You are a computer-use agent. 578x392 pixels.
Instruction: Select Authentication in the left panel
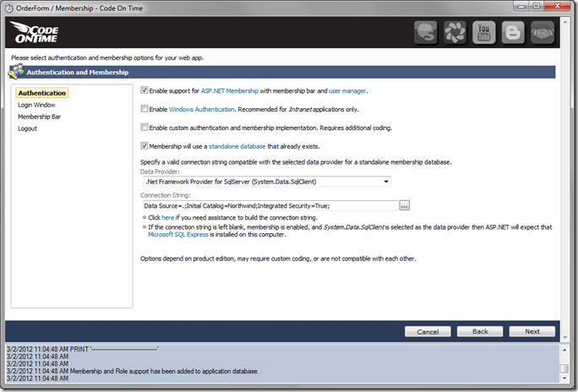[42, 93]
